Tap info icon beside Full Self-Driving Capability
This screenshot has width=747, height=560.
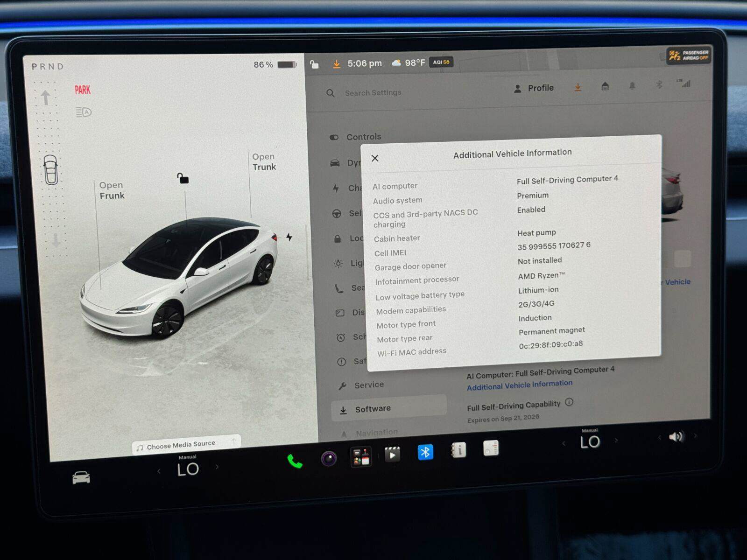pyautogui.click(x=569, y=402)
